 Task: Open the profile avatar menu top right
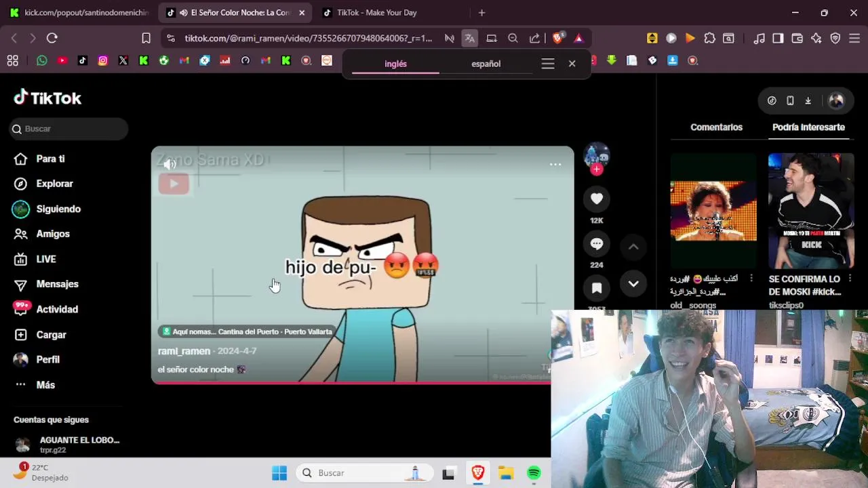[x=836, y=101]
